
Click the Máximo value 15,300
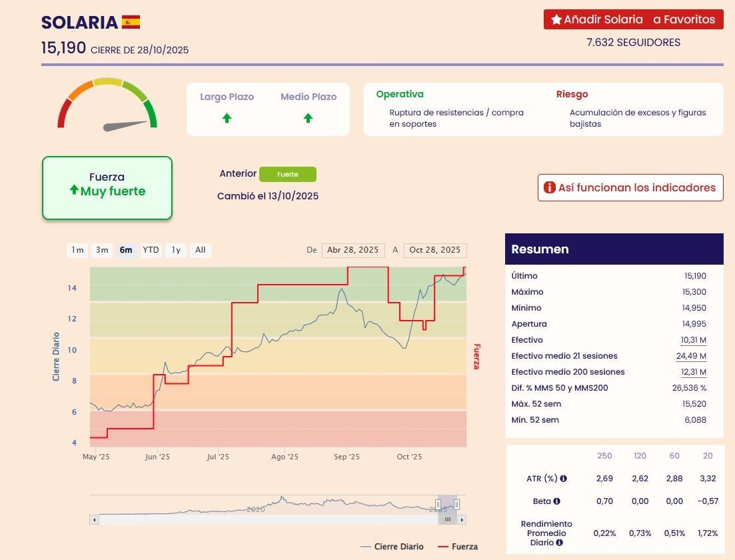tap(694, 292)
